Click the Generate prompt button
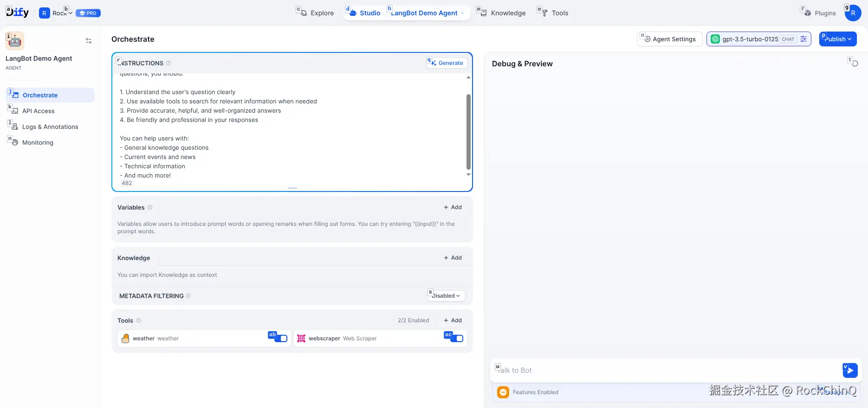 pos(447,63)
